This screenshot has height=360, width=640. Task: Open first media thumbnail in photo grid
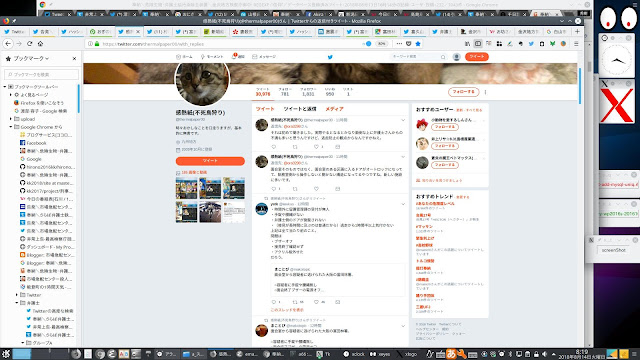point(186,188)
